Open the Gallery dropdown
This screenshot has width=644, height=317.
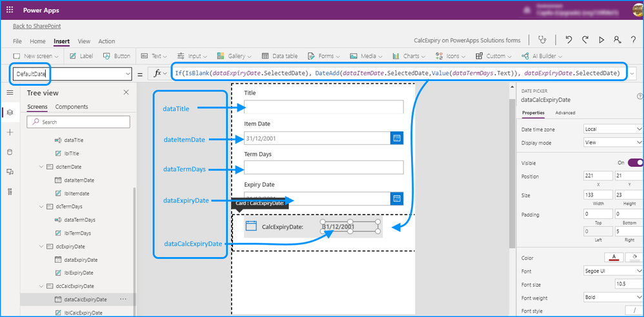(234, 56)
